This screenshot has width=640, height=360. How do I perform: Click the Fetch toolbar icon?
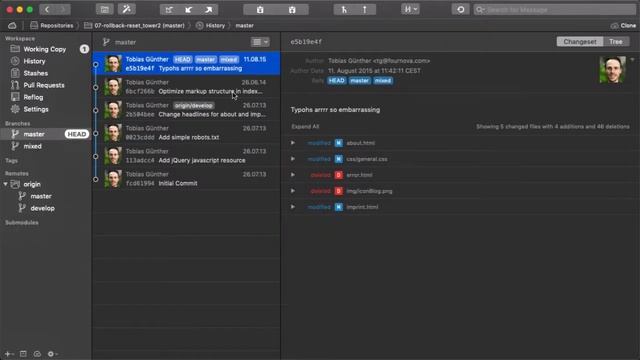click(169, 9)
